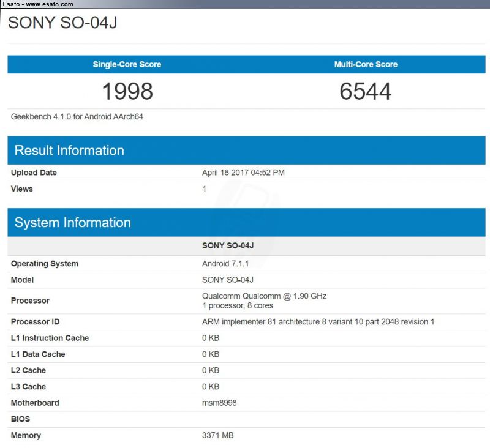Select the 3371 MB memory value
Screen dimensions: 490x448
click(x=218, y=436)
